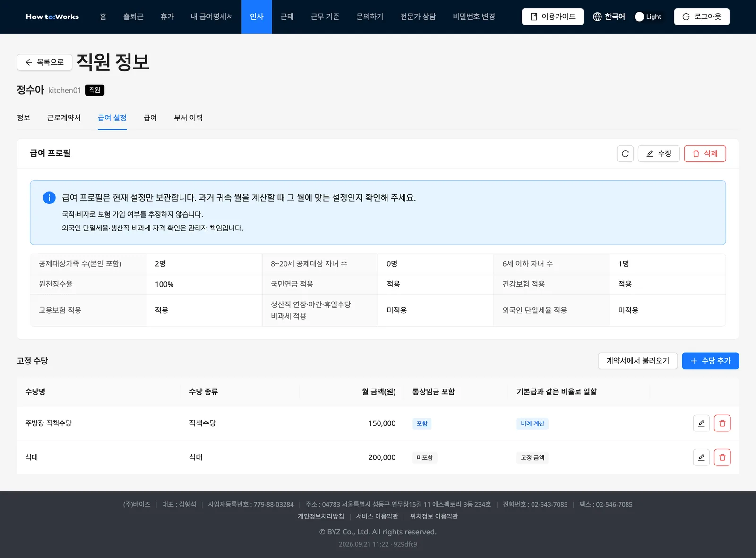
Task: Edit the 주방장 직책수당 allowance row
Action: tap(701, 423)
